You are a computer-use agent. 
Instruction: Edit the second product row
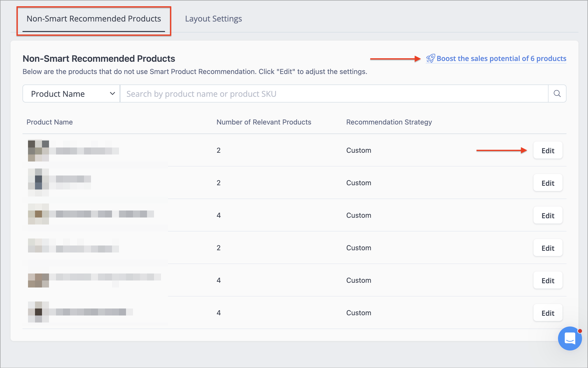pos(548,183)
